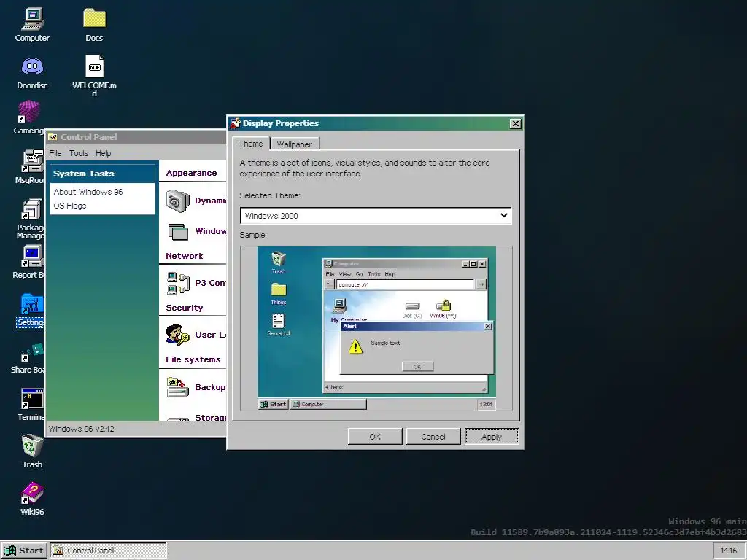Select the Settings desktop icon
Viewport: 747px width, 560px height.
tap(31, 310)
